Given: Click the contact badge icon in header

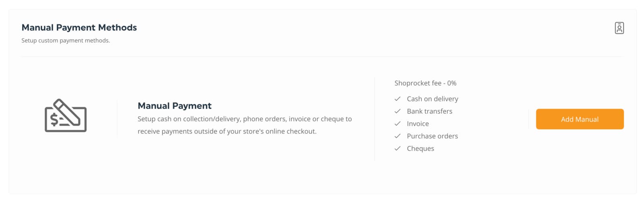Looking at the screenshot, I should click(x=619, y=28).
